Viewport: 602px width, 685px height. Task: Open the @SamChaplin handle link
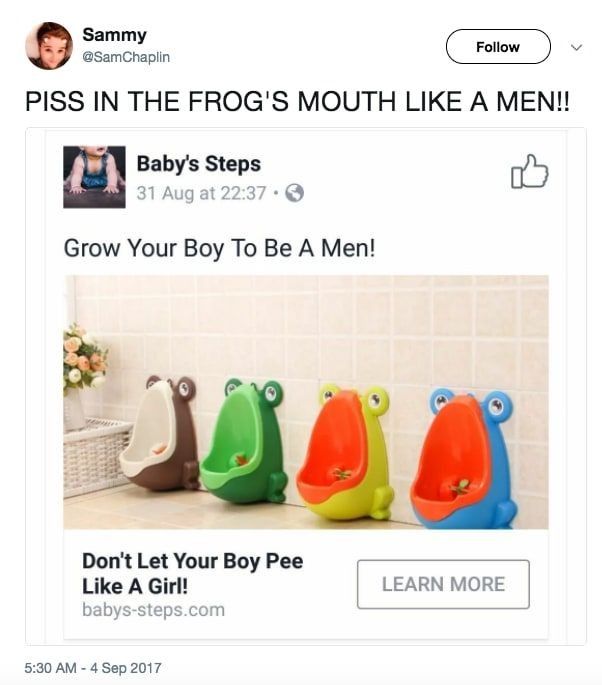(x=126, y=57)
